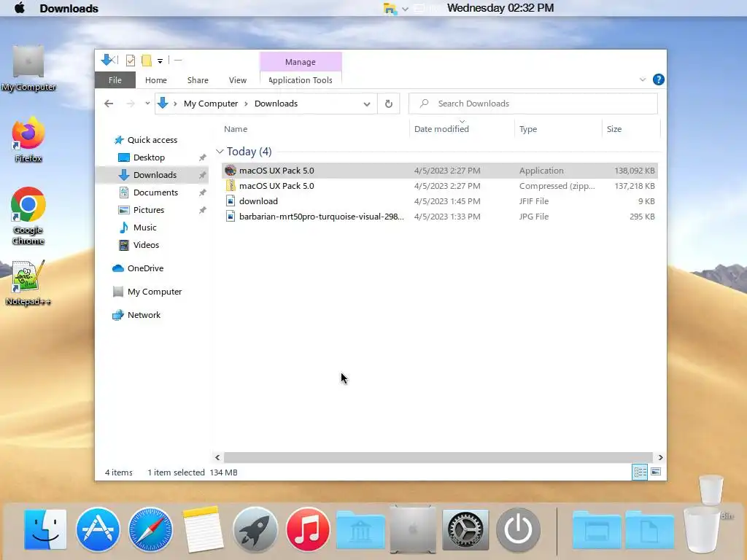Expand the ribbon with chevron

643,79
